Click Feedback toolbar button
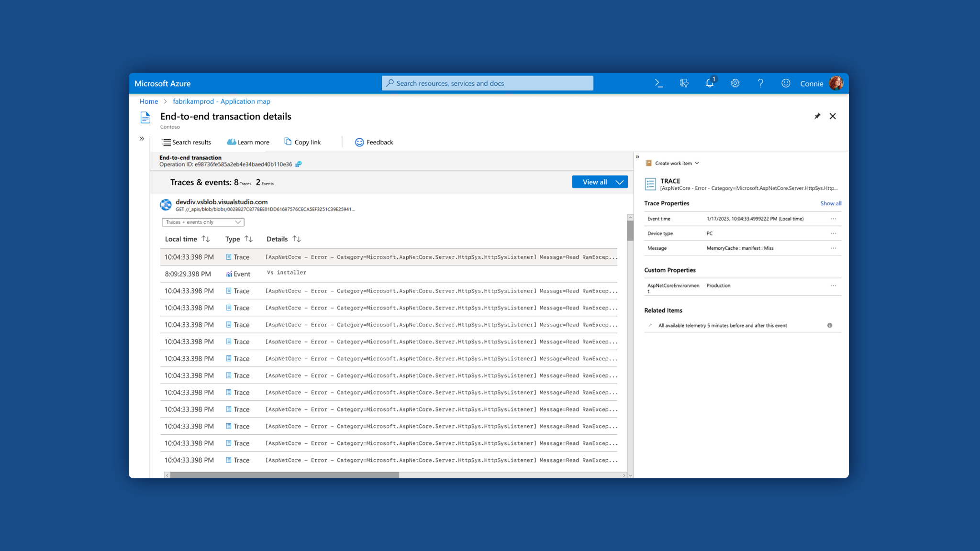The height and width of the screenshot is (551, 980). (x=374, y=143)
